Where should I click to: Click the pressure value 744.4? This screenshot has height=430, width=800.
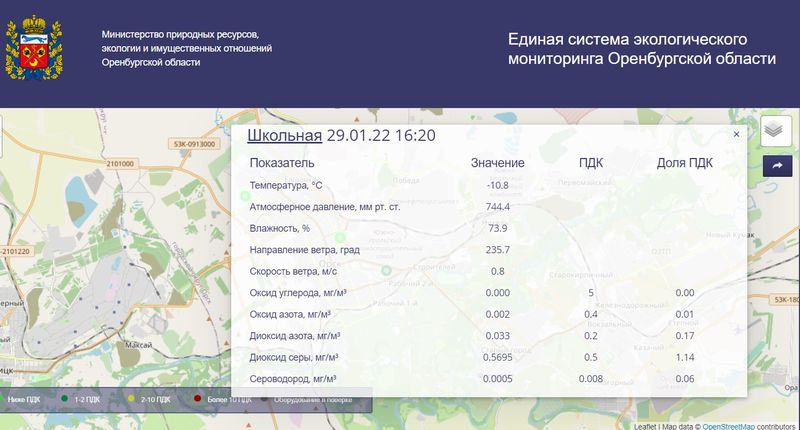click(x=497, y=207)
